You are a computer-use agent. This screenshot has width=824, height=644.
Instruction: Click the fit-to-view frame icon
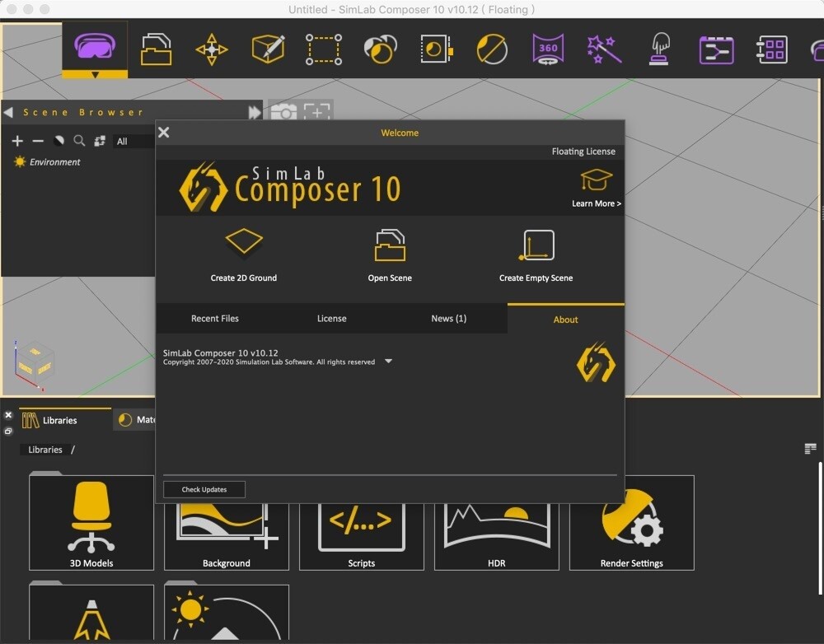[317, 111]
